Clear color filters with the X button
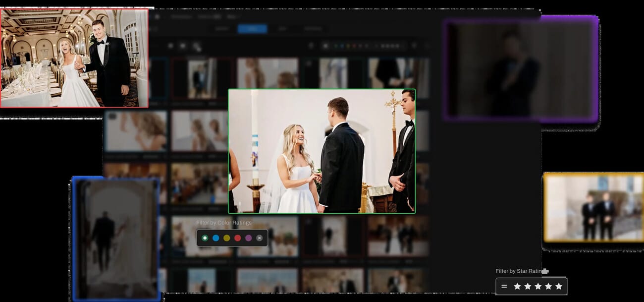The image size is (644, 302). [259, 238]
